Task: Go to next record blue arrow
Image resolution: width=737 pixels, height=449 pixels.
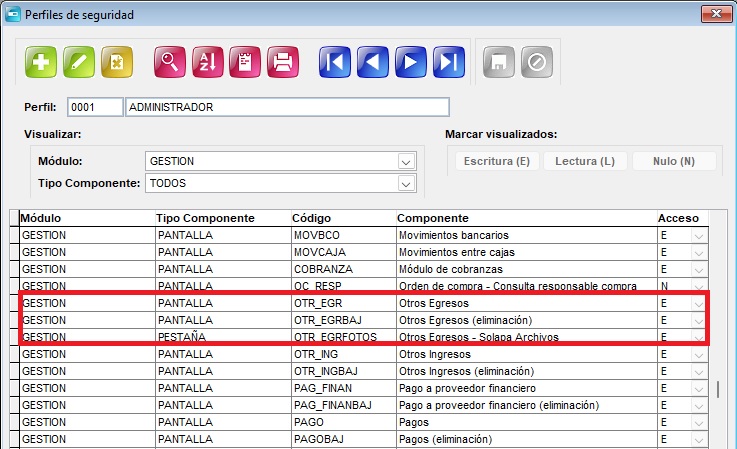Action: [411, 62]
